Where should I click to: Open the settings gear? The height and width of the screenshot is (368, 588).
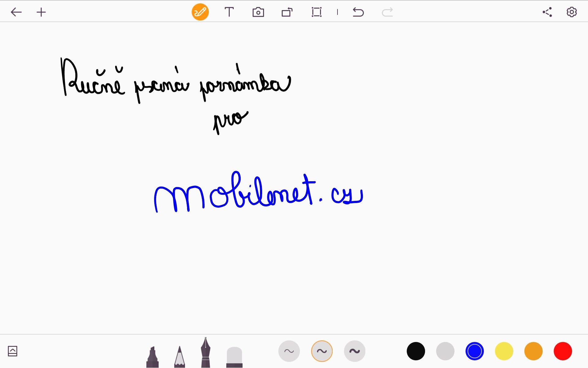(x=571, y=12)
